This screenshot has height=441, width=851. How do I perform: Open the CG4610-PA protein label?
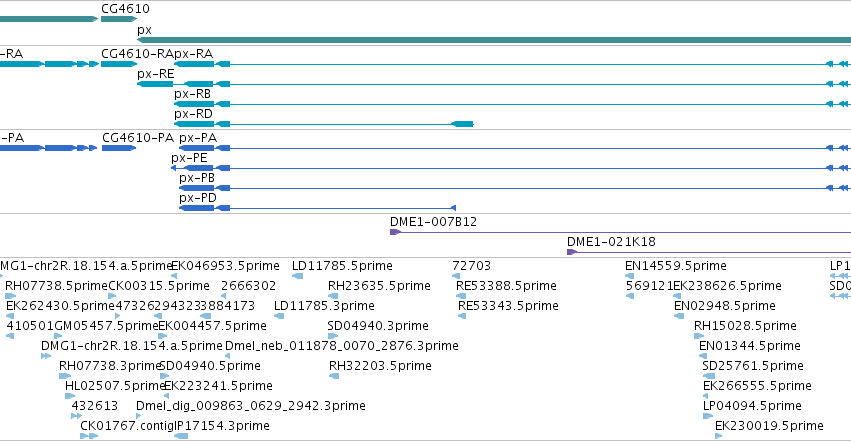[138, 138]
